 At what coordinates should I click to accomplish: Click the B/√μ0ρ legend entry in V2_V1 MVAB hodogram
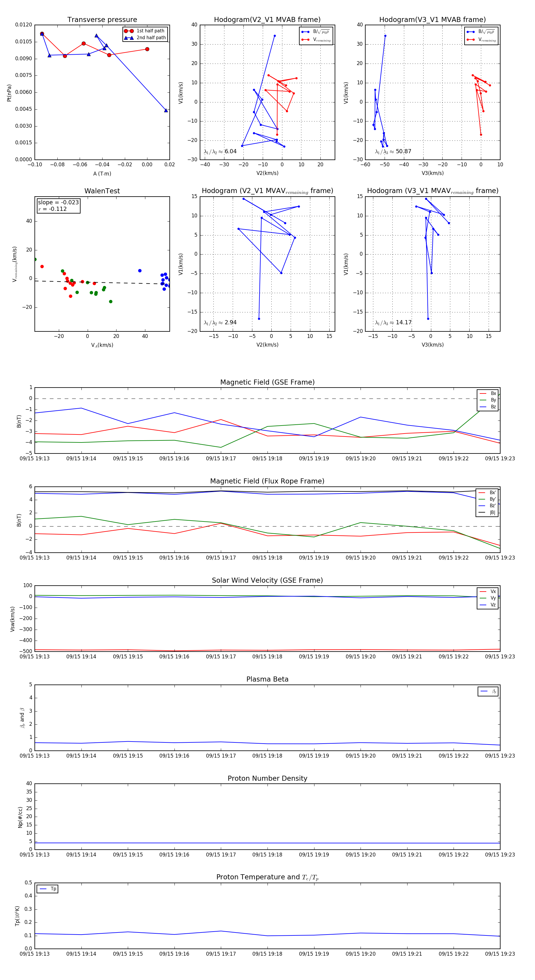[315, 31]
